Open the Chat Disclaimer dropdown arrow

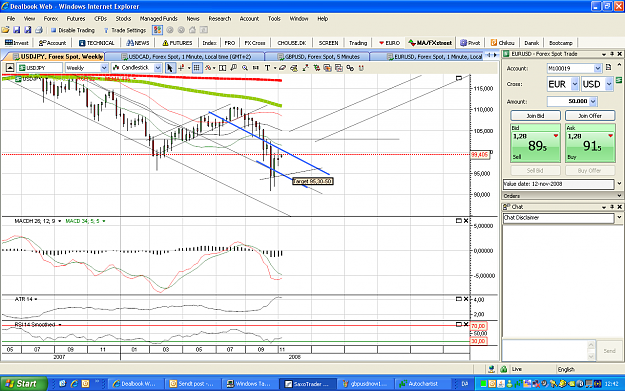pos(619,218)
